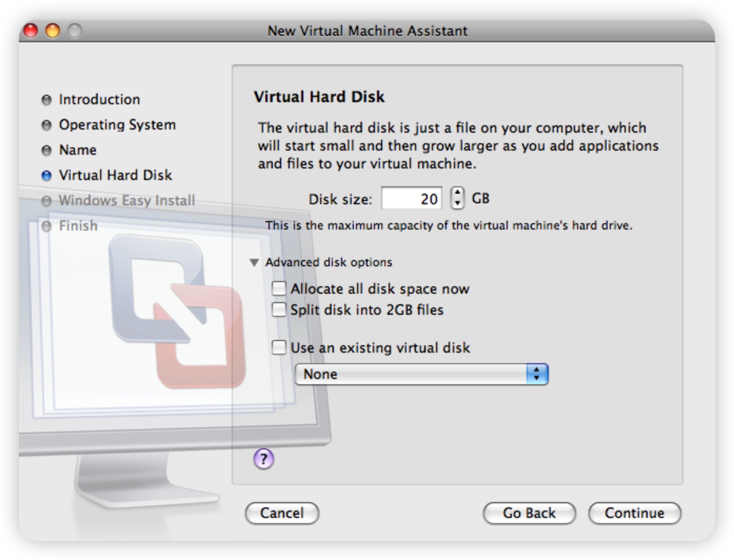Adjust disk size with the stepper arrows

coord(458,198)
